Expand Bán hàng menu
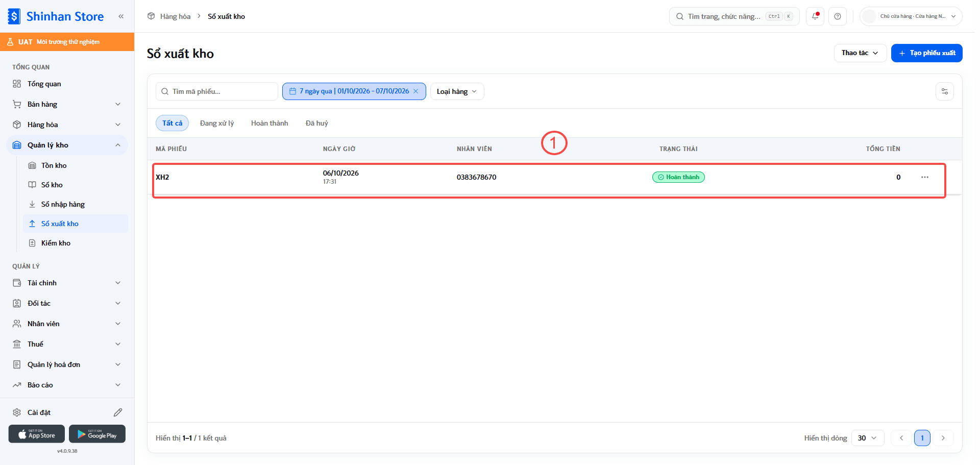980x465 pixels. 67,104
